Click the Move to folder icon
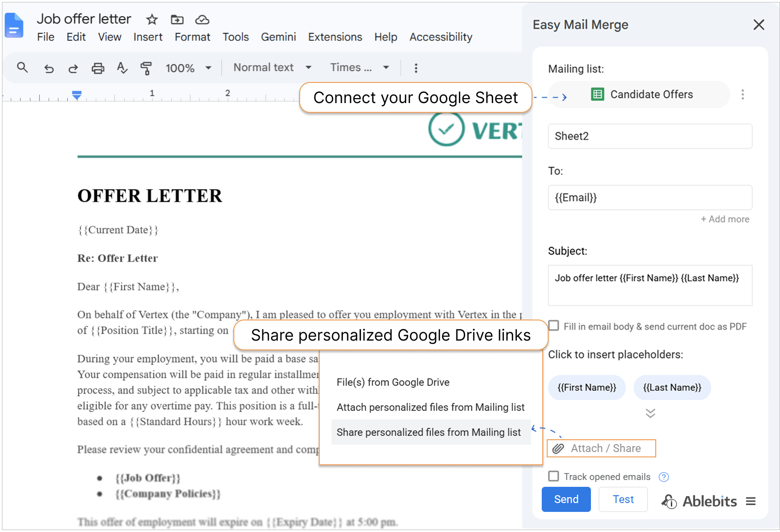Image resolution: width=780 pixels, height=532 pixels. pos(177,20)
